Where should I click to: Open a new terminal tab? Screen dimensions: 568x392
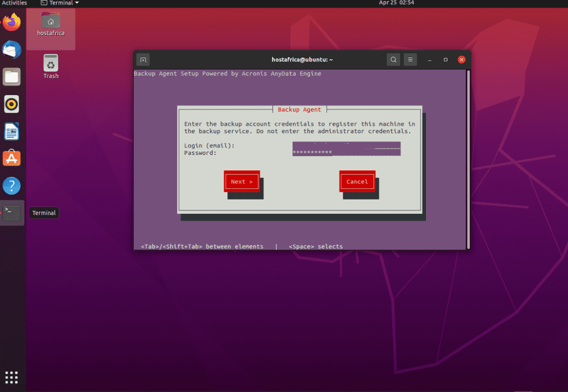tap(143, 60)
